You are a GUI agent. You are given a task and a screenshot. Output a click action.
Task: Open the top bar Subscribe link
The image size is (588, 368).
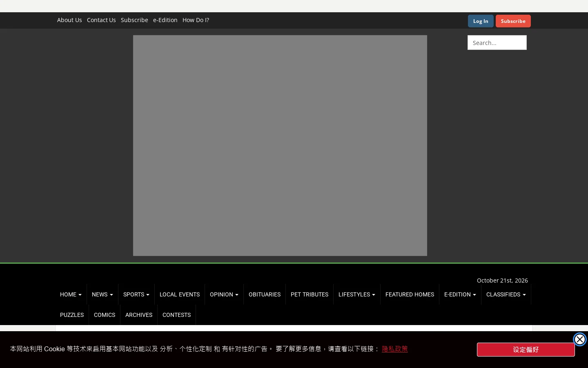[134, 20]
